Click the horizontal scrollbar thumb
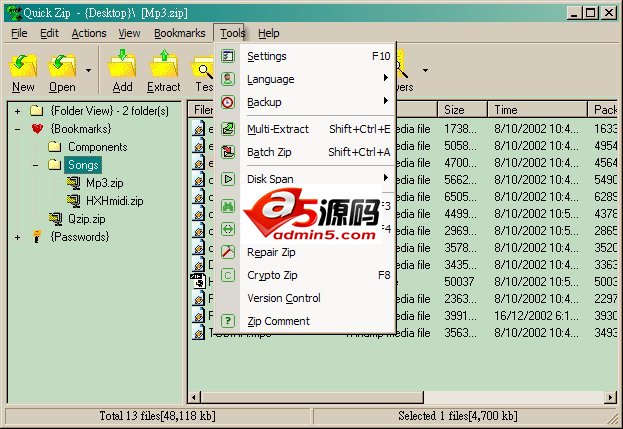Viewport: 623px width, 429px height. 312,396
